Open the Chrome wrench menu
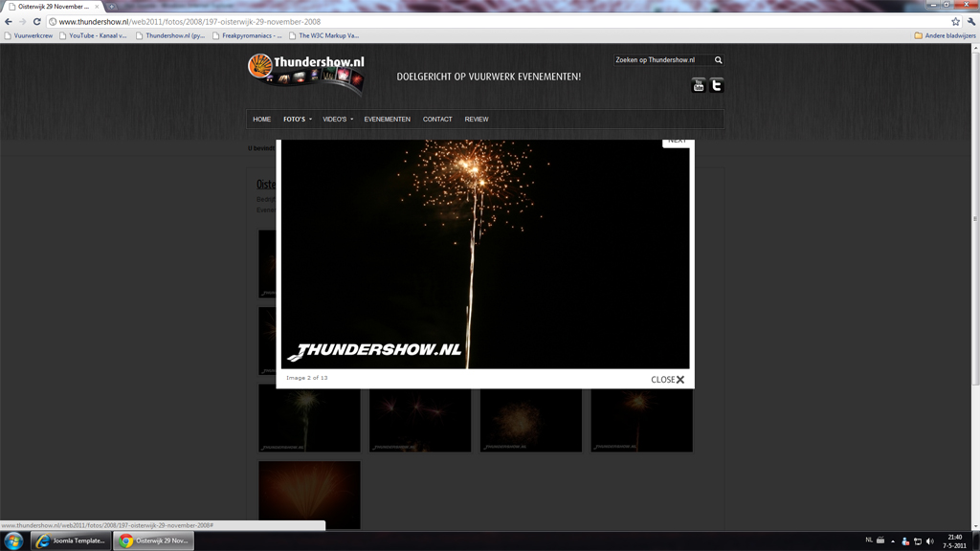Image resolution: width=980 pixels, height=551 pixels. 971,21
